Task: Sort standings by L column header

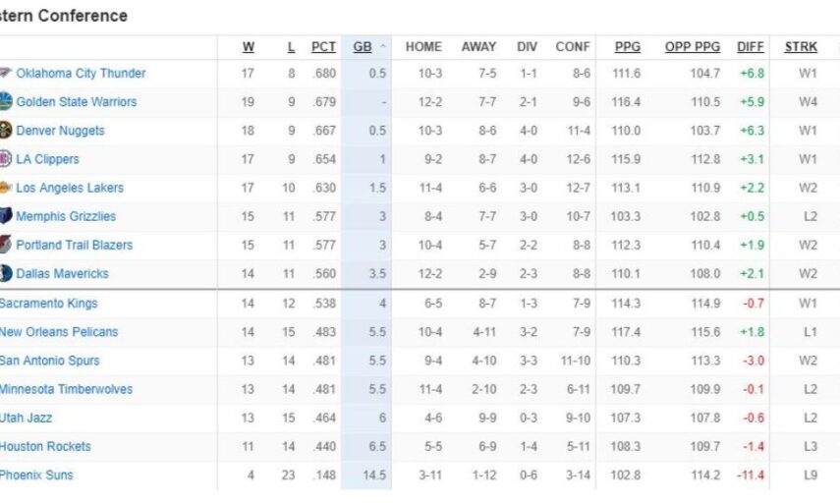Action: coord(291,47)
